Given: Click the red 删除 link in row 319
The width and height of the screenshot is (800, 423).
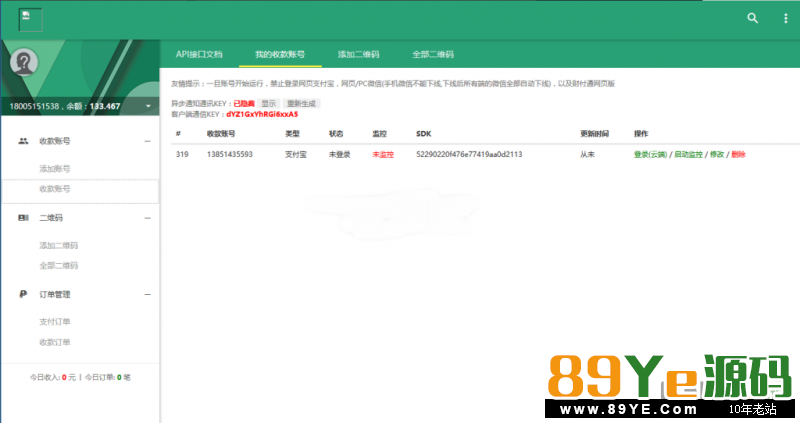Looking at the screenshot, I should coord(738,154).
